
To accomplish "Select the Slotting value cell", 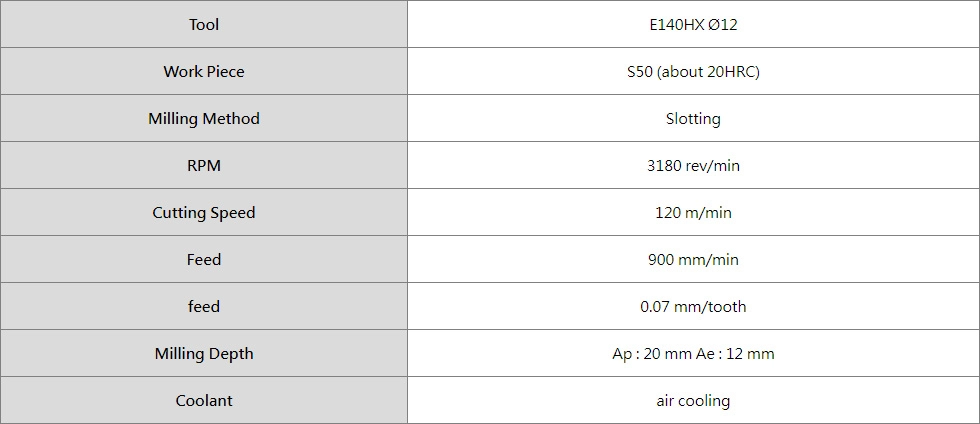I will tap(693, 118).
